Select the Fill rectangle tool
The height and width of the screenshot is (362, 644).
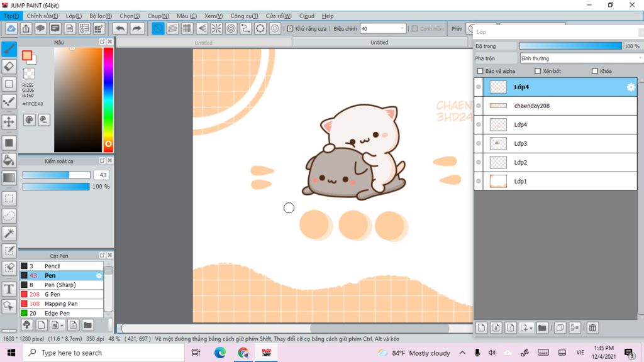point(9,143)
